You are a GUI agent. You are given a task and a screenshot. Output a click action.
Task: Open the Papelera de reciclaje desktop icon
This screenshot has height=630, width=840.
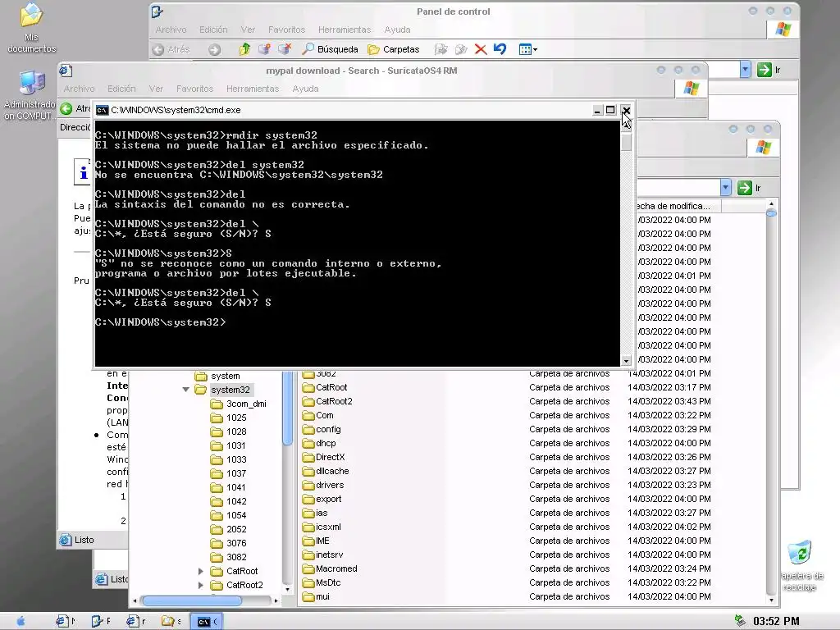coord(800,565)
